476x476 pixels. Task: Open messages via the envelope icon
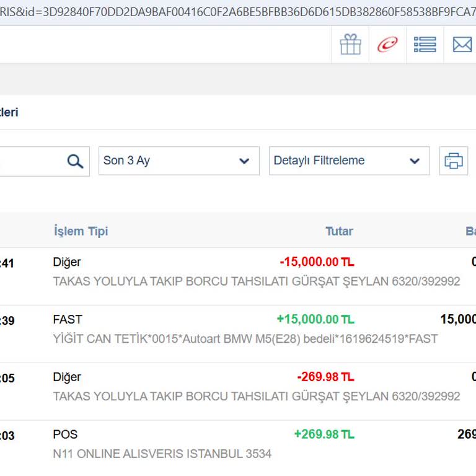coord(462,45)
